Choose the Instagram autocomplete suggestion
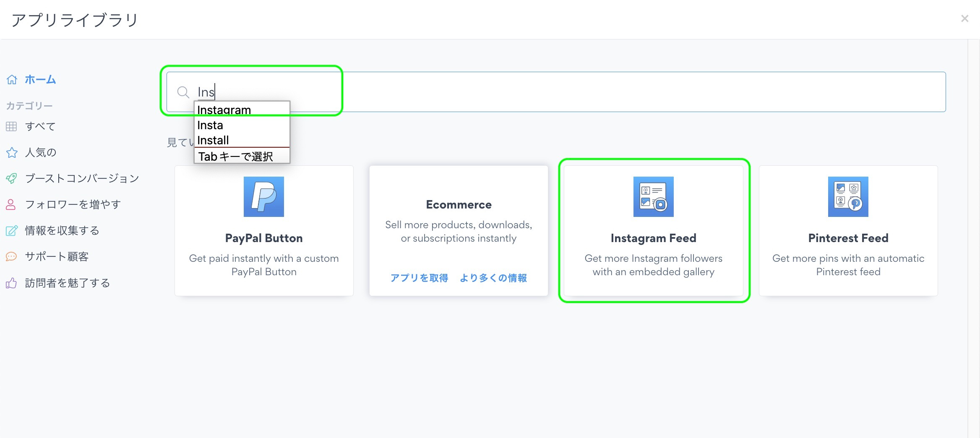Viewport: 980px width, 438px height. point(242,109)
